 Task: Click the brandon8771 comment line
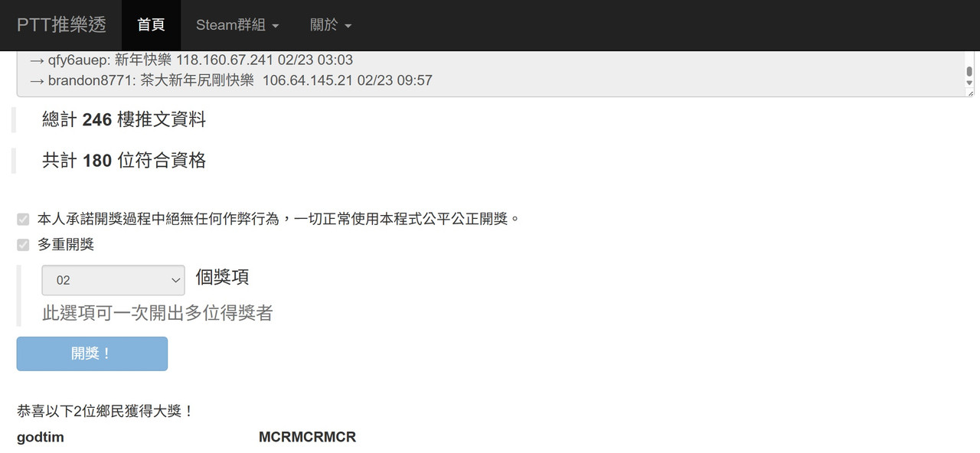click(x=230, y=80)
